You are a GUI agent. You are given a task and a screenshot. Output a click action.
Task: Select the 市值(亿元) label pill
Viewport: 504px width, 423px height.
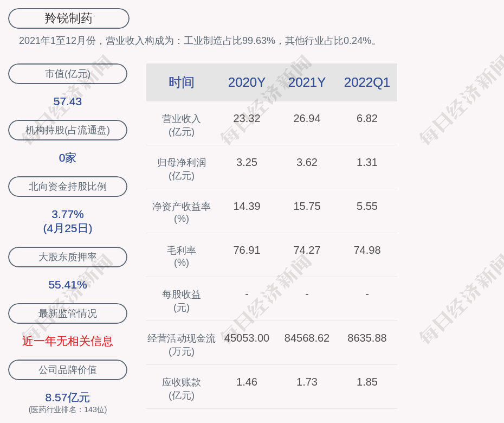coord(68,74)
